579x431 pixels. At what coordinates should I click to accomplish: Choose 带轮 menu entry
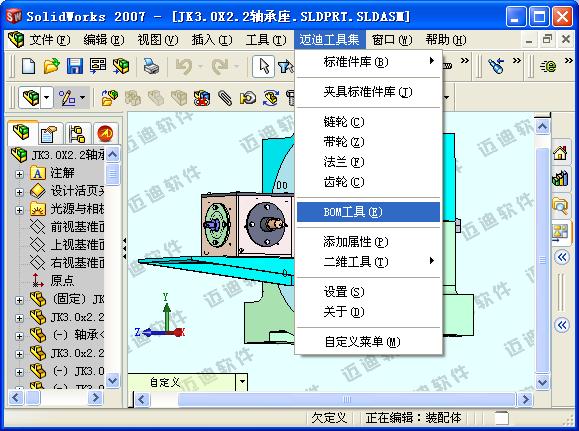[368, 142]
